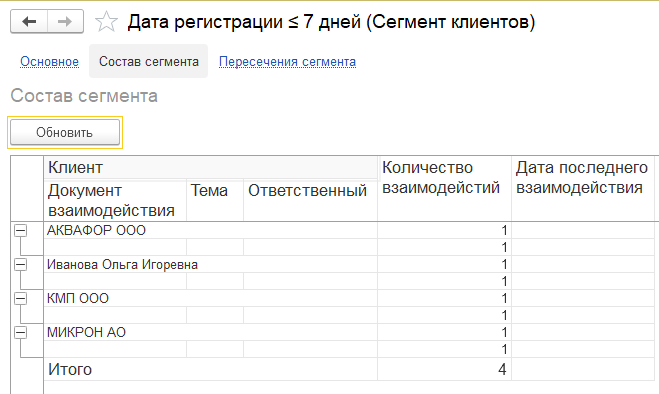Collapse the КМП ООО group

coord(21,299)
